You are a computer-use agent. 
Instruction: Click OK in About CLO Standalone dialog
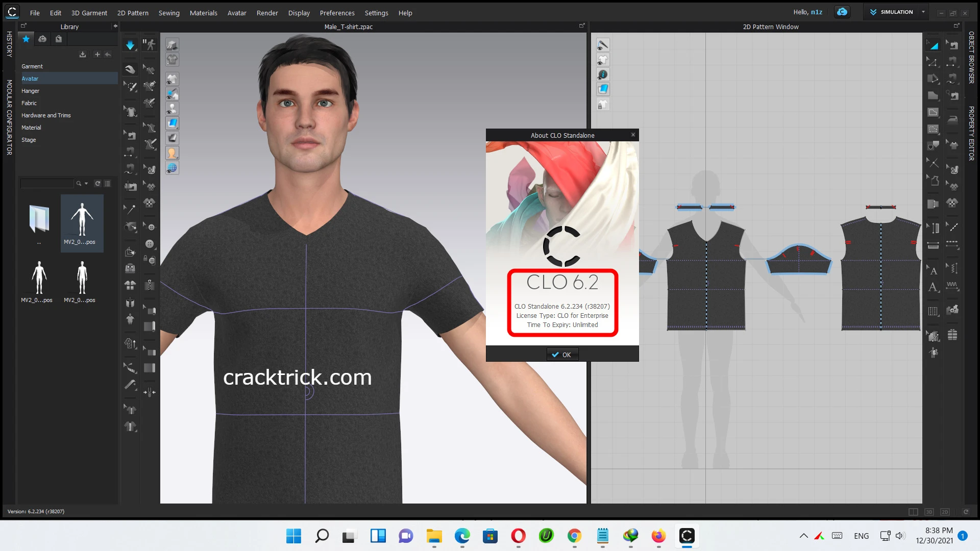click(562, 355)
